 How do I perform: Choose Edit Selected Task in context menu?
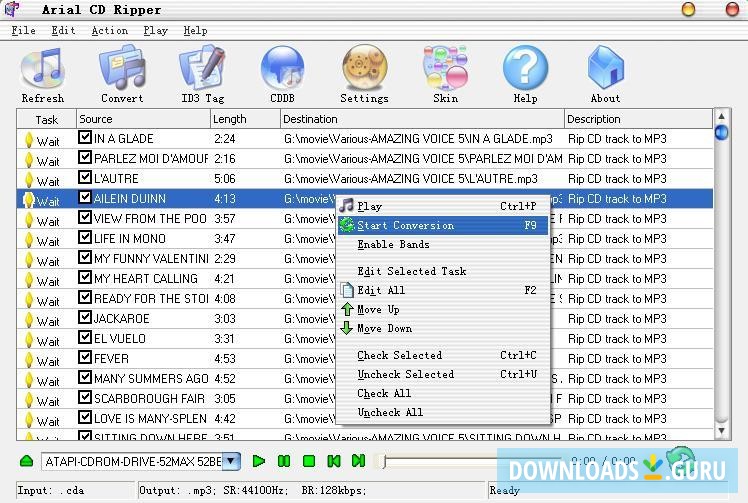tap(443, 271)
